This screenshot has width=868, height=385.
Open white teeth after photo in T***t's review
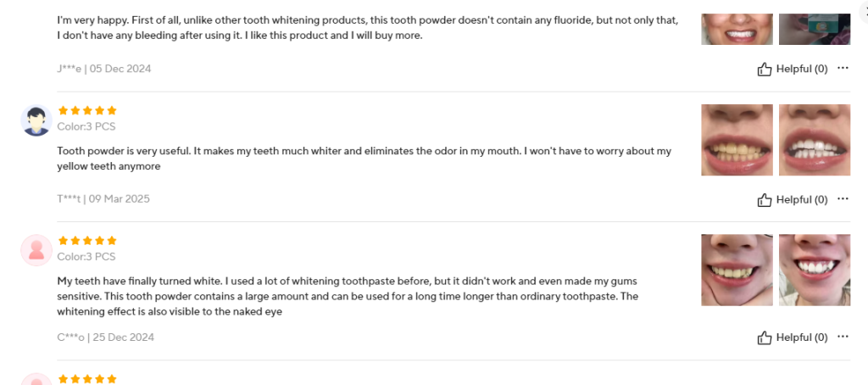click(x=815, y=140)
